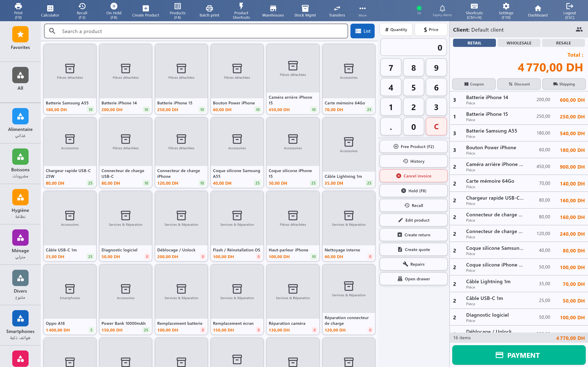Open the client selector
The width and height of the screenshot is (588, 367).
(x=579, y=29)
